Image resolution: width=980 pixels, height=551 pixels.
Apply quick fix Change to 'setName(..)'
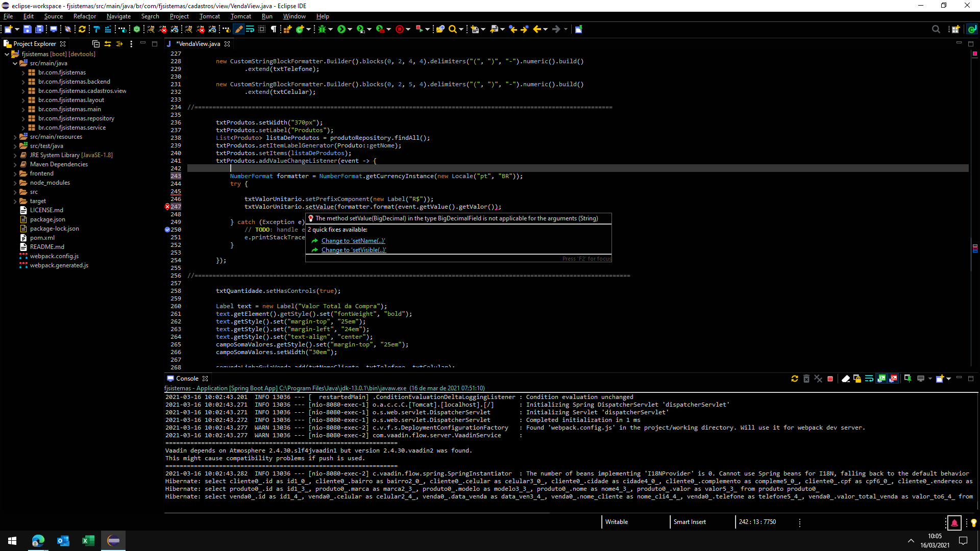click(353, 241)
